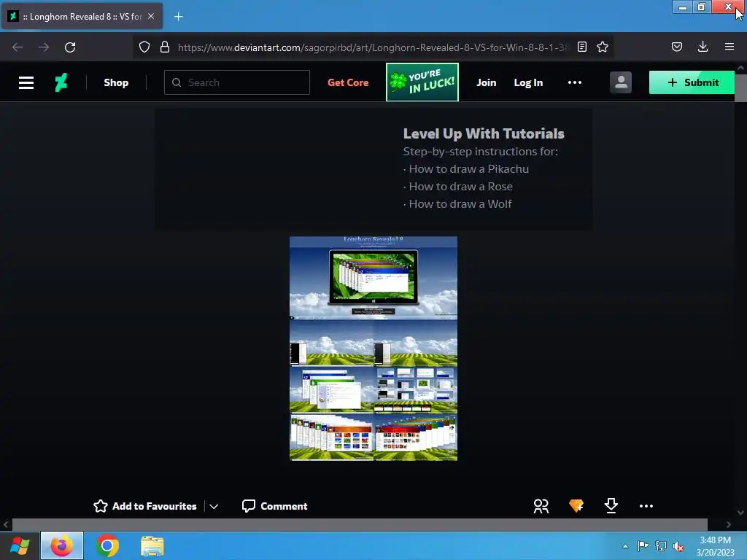Open the deviation three-dots options menu
Viewport: 747px width, 560px height.
[646, 506]
